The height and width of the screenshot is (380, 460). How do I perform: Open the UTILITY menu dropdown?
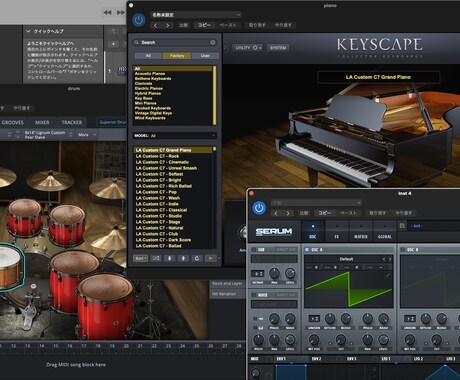[x=247, y=48]
